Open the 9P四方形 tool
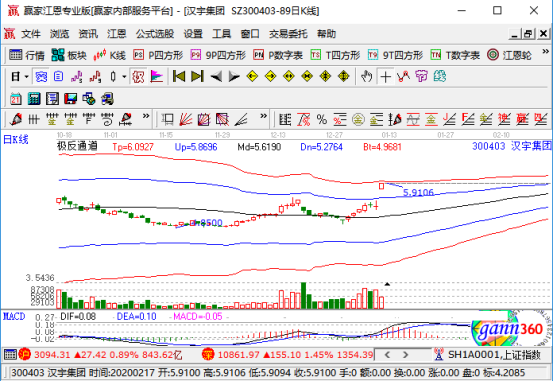554x381 pixels. tap(218, 55)
